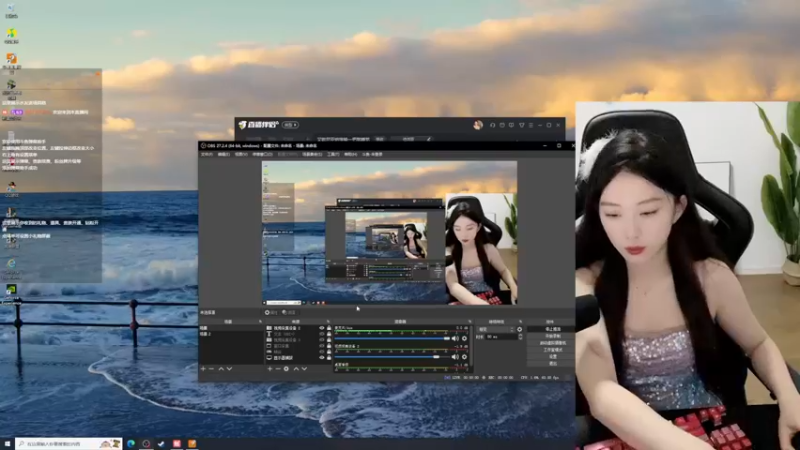Mute the second mixer channel speaker

[455, 357]
